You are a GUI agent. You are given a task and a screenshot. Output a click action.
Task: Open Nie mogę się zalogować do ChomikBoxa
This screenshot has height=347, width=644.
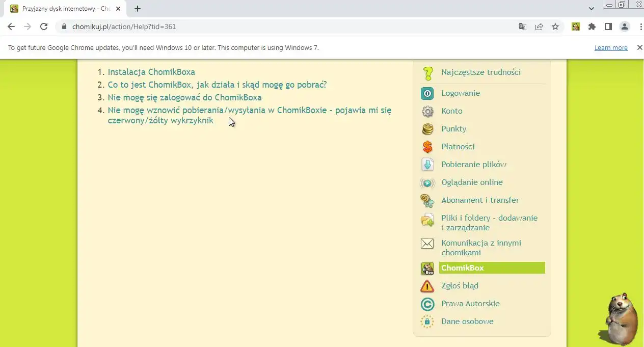[x=184, y=97]
